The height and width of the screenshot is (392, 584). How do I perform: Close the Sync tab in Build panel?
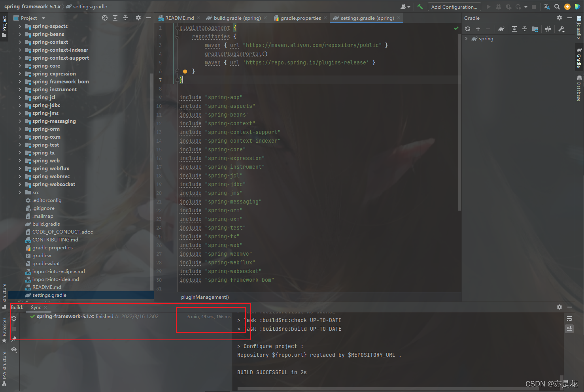[45, 307]
